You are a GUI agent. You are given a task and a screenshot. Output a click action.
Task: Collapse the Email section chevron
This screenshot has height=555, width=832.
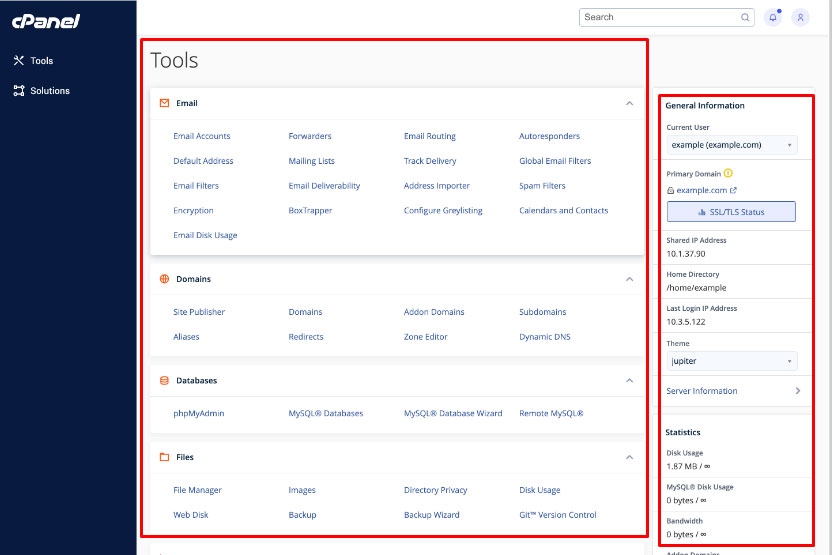click(629, 103)
